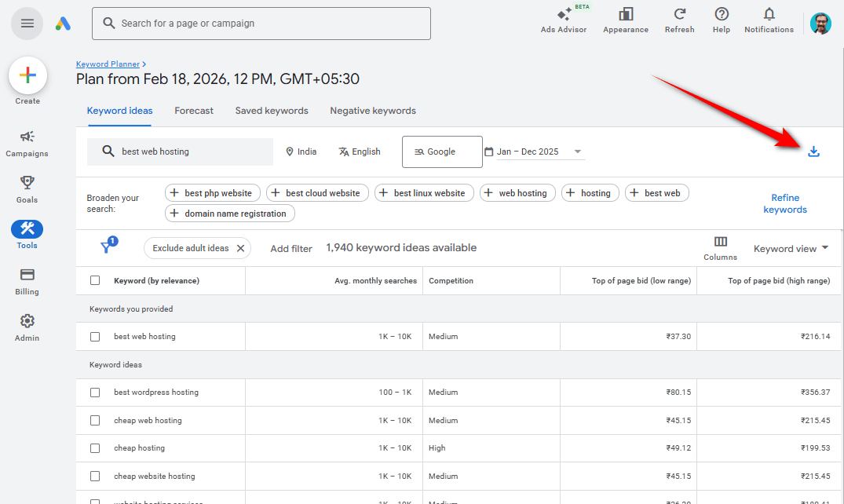Open Notifications bell
This screenshot has width=844, height=504.
pyautogui.click(x=769, y=20)
